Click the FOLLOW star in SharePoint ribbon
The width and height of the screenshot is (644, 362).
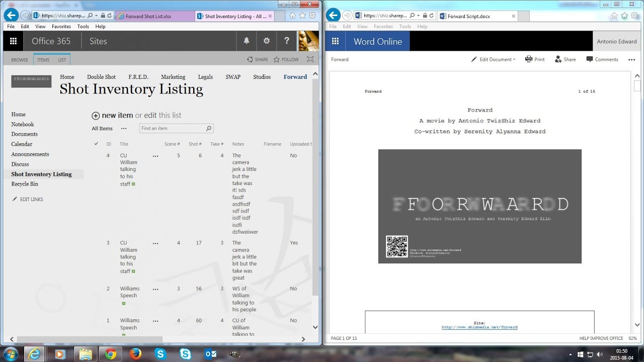[x=276, y=59]
